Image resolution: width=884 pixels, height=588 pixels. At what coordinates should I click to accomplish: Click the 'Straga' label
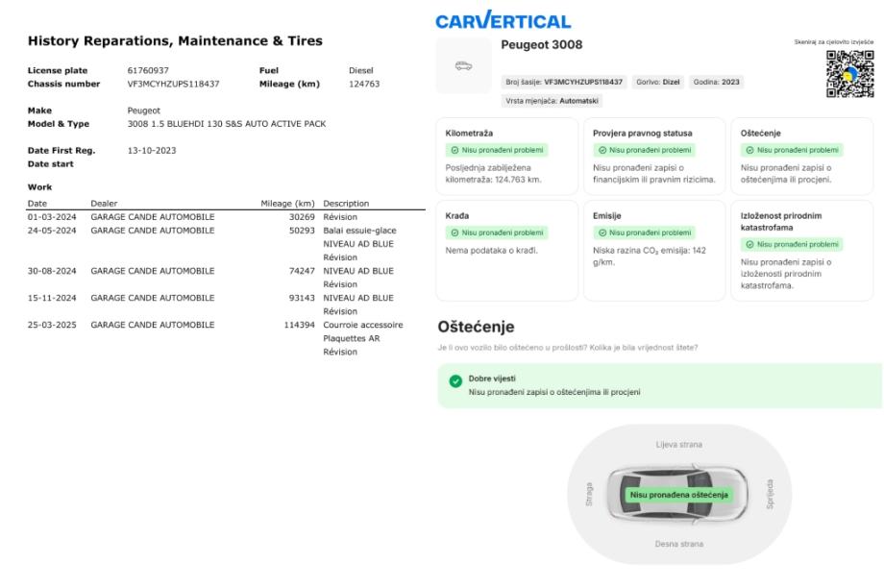pos(589,494)
